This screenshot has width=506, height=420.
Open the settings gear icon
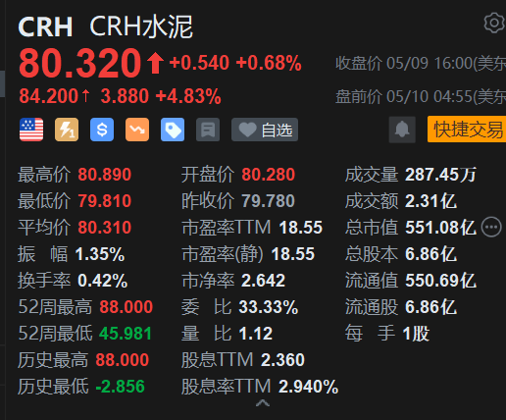click(494, 23)
